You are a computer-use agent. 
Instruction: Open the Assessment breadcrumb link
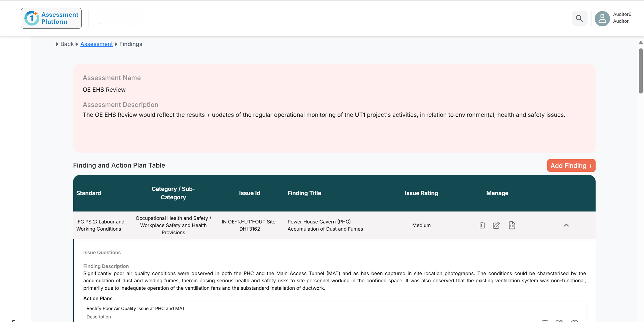point(96,44)
